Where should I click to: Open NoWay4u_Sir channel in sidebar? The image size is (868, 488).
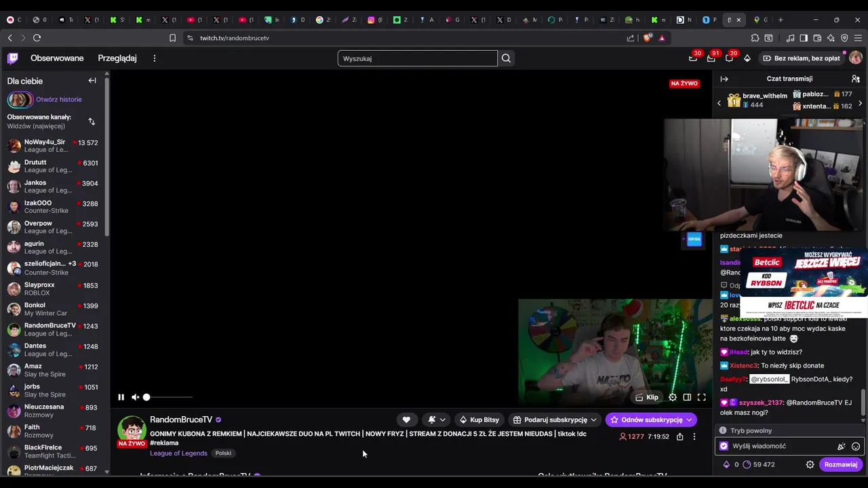coord(53,146)
